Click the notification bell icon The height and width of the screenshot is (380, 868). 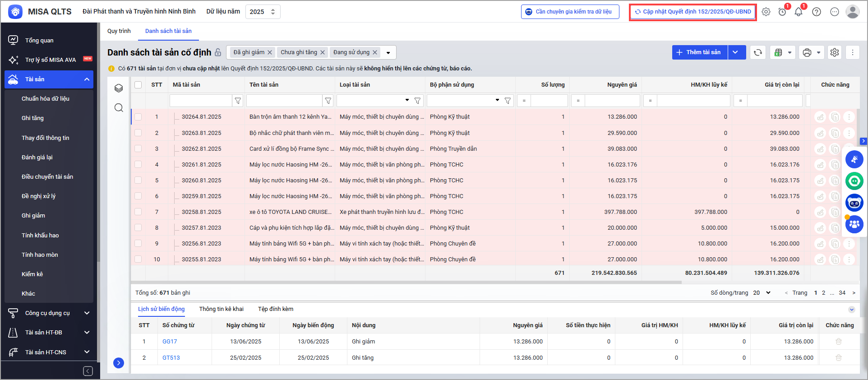(x=799, y=12)
